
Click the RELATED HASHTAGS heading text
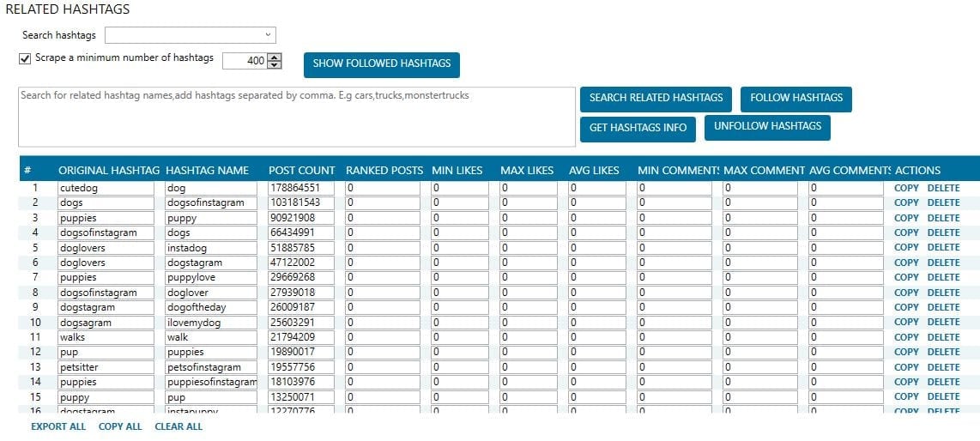[68, 9]
